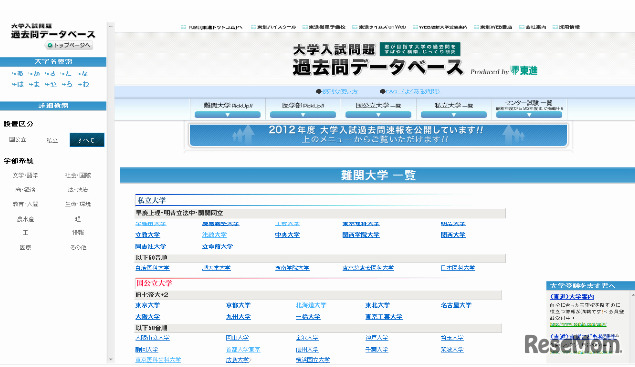
Task: Open the 東北大学 link
Action: tap(377, 305)
